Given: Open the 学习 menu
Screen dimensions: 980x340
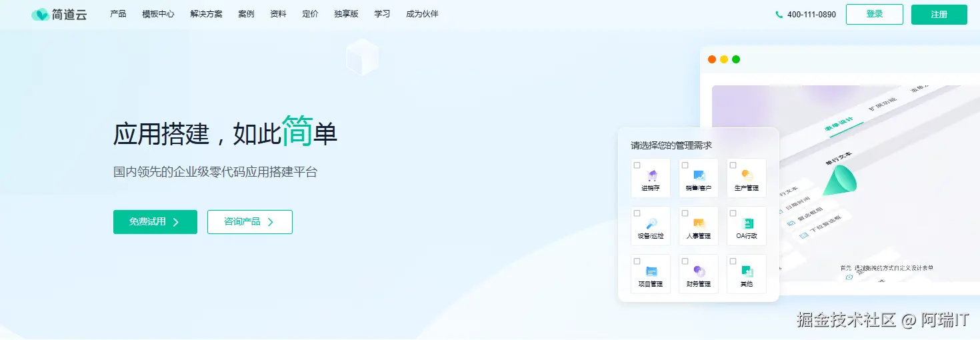Looking at the screenshot, I should pos(382,14).
